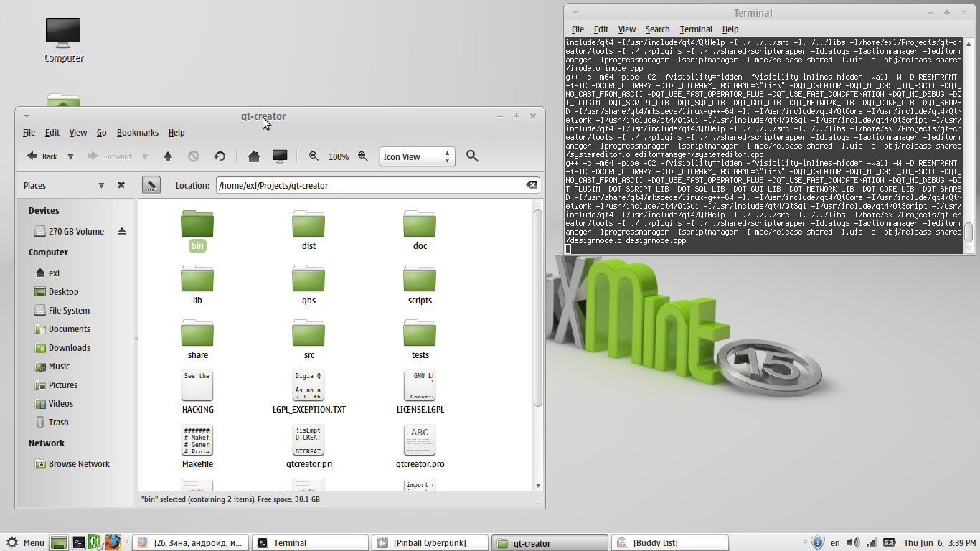Select the LGPL_EXCEPTION.TXT file name
This screenshot has height=551, width=980.
tap(308, 410)
